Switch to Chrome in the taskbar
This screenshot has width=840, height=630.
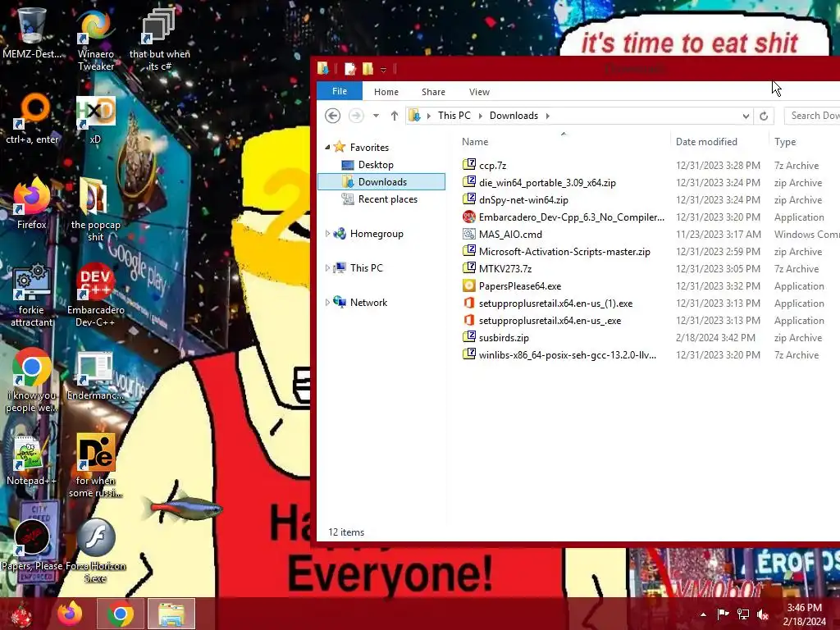click(120, 614)
